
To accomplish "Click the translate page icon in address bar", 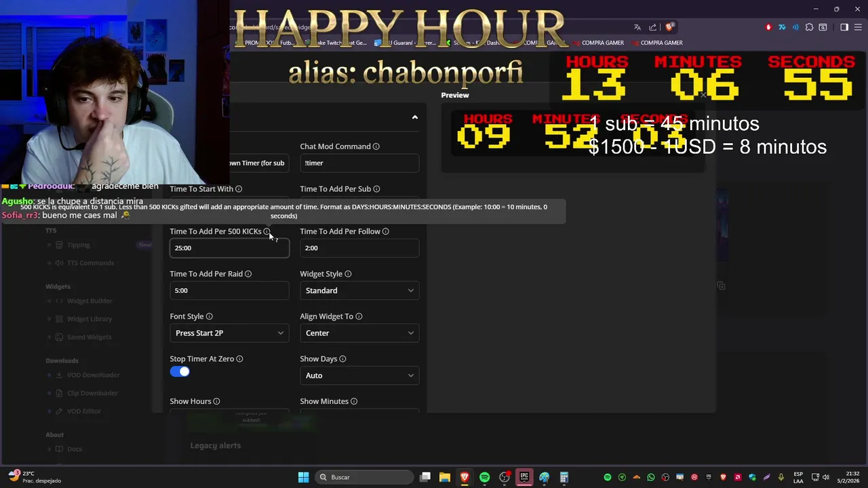I will tap(637, 27).
